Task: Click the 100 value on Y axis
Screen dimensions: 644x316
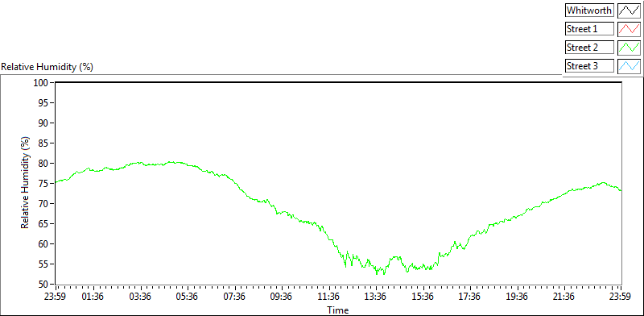Action: point(41,83)
